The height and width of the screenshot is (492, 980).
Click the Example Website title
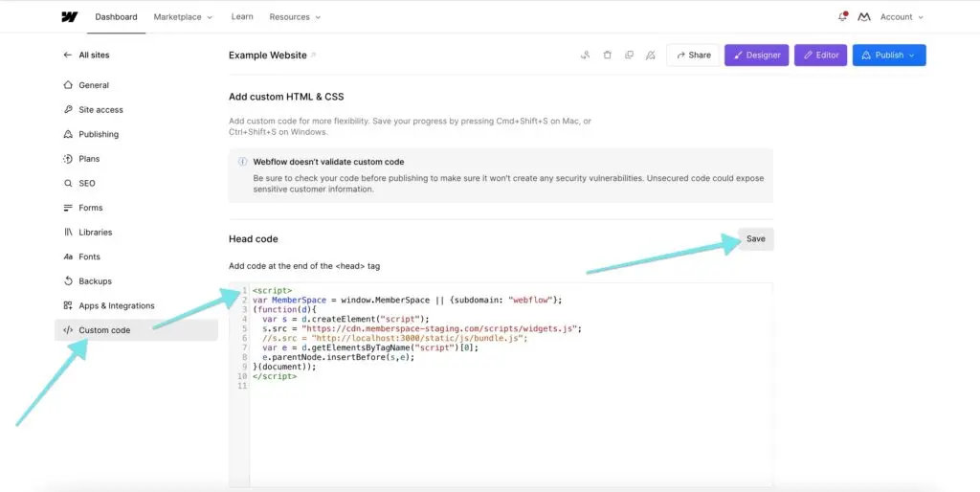(268, 55)
